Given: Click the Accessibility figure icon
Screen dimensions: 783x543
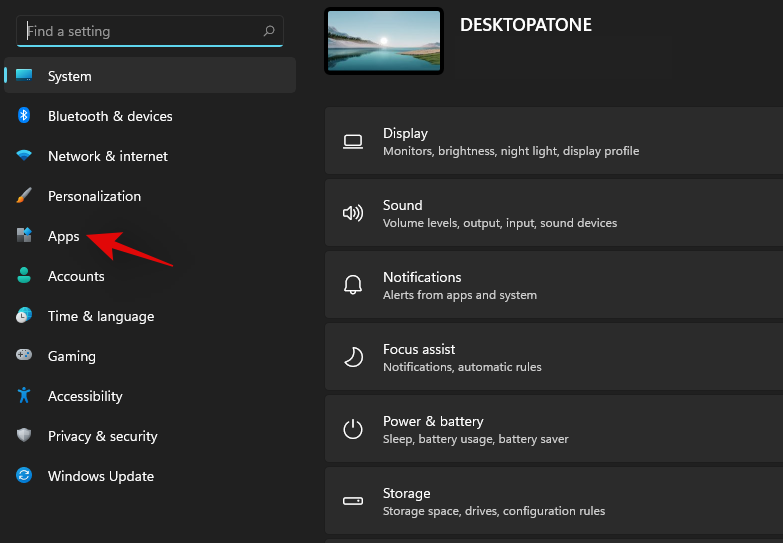Looking at the screenshot, I should 24,396.
